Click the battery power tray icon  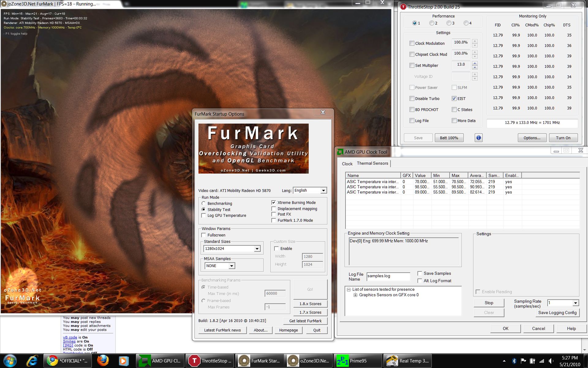(x=533, y=361)
